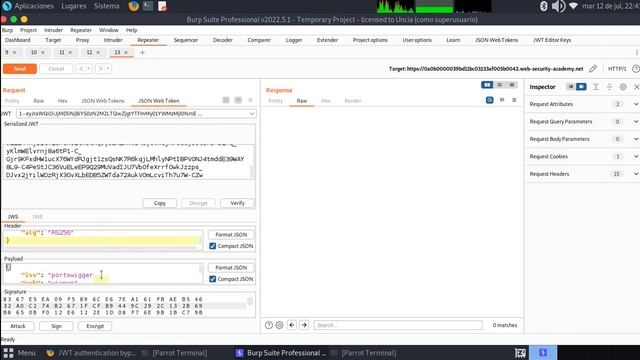The width and height of the screenshot is (640, 360).
Task: Open Repeater help question mark icon
Action: [636, 69]
